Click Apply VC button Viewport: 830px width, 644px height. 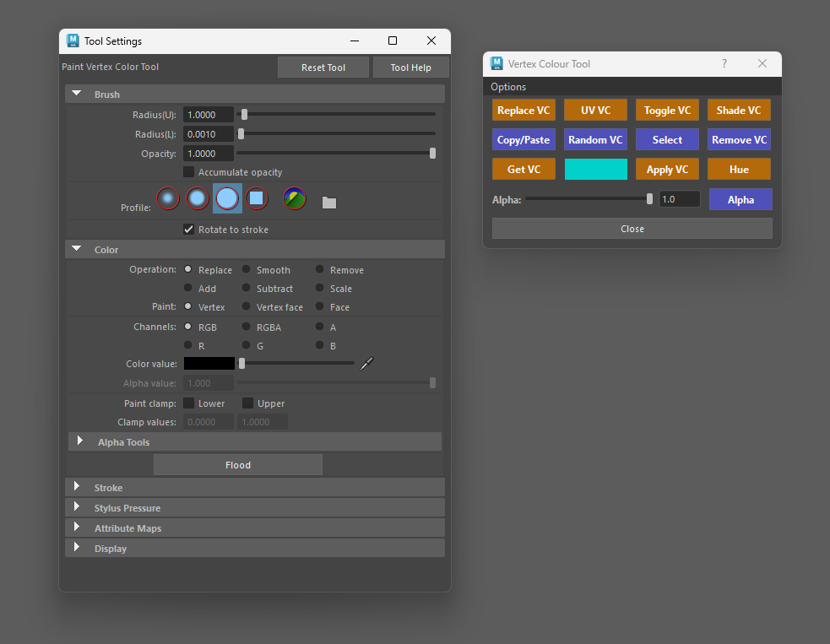point(668,170)
